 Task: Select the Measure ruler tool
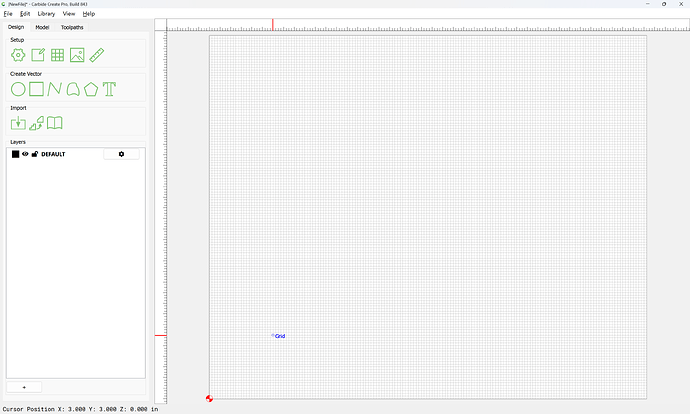pos(96,55)
